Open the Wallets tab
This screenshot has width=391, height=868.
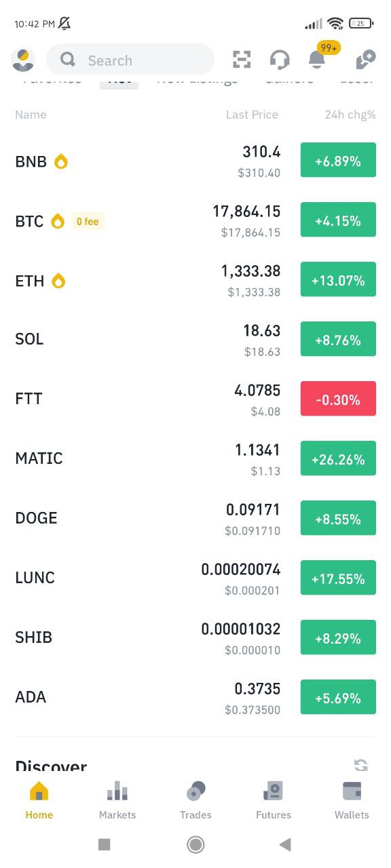[352, 800]
